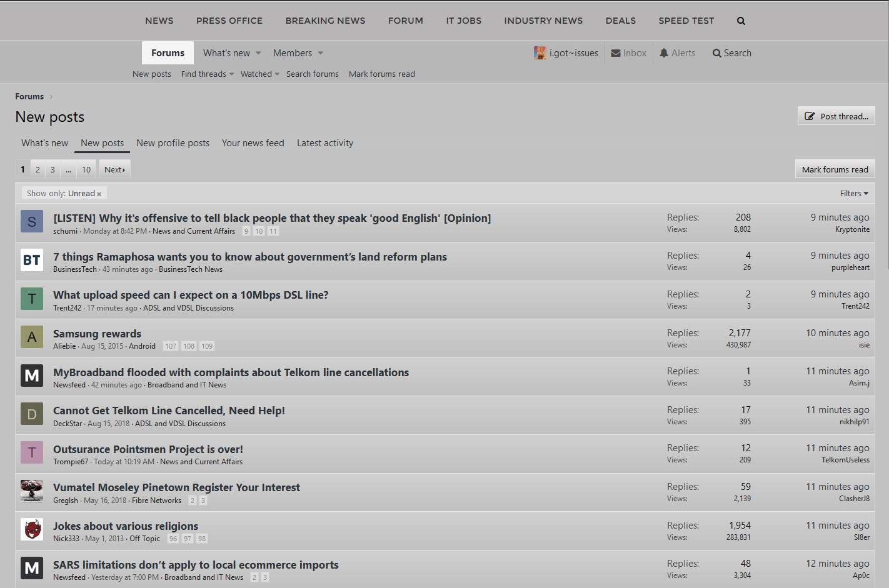Expand the Members dropdown arrow

(x=321, y=53)
